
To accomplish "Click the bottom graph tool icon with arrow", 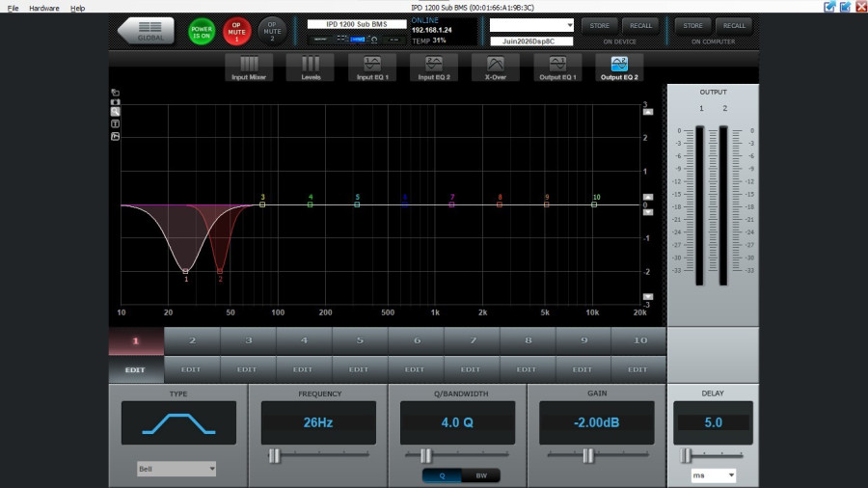I will (115, 136).
